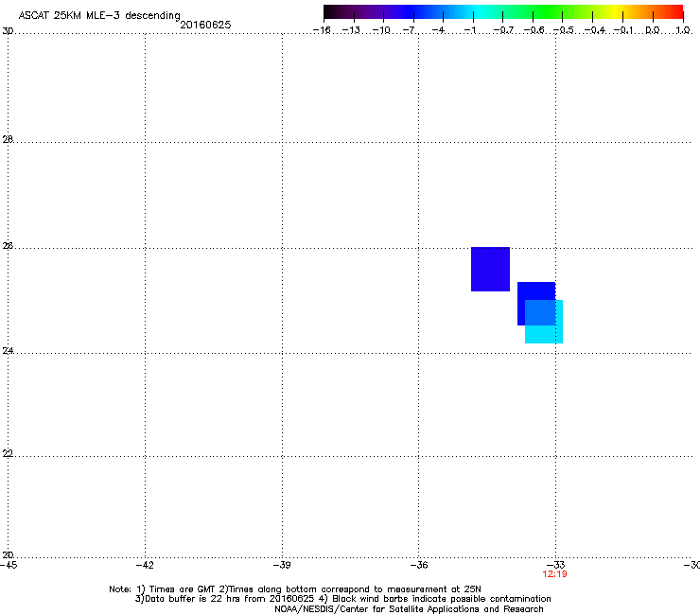Click the latitude axis label 24
The height and width of the screenshot is (615, 700).
click(x=8, y=351)
